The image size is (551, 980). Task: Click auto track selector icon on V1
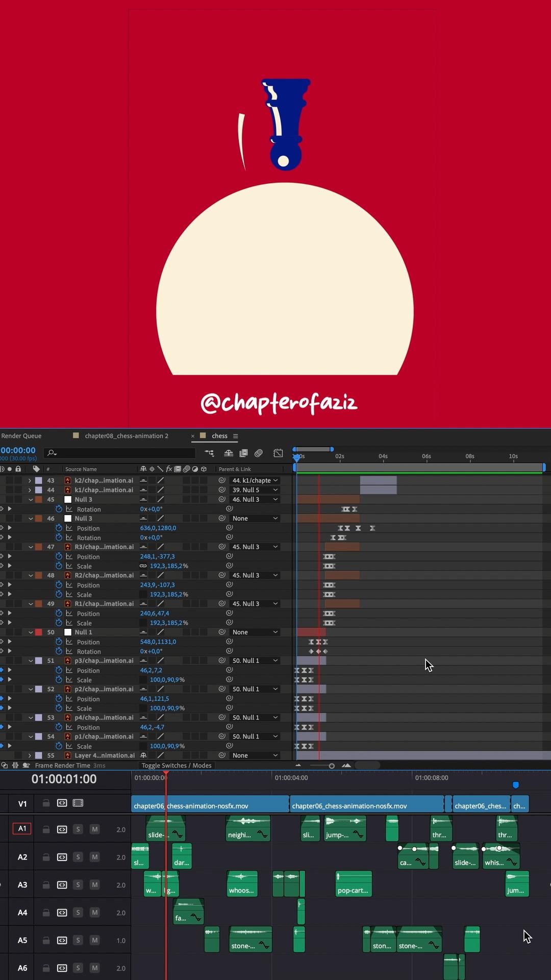(x=62, y=803)
